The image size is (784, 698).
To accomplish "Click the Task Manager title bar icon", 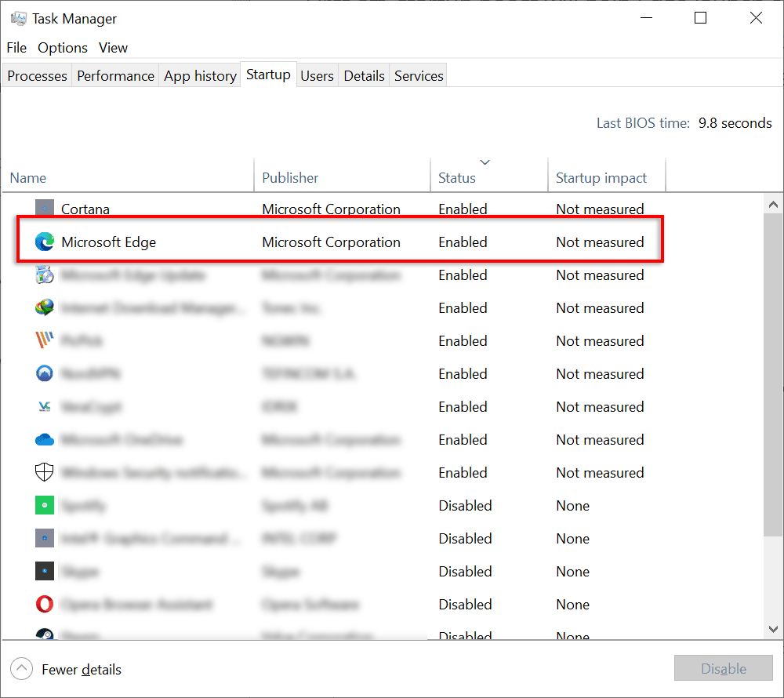I will [x=19, y=19].
